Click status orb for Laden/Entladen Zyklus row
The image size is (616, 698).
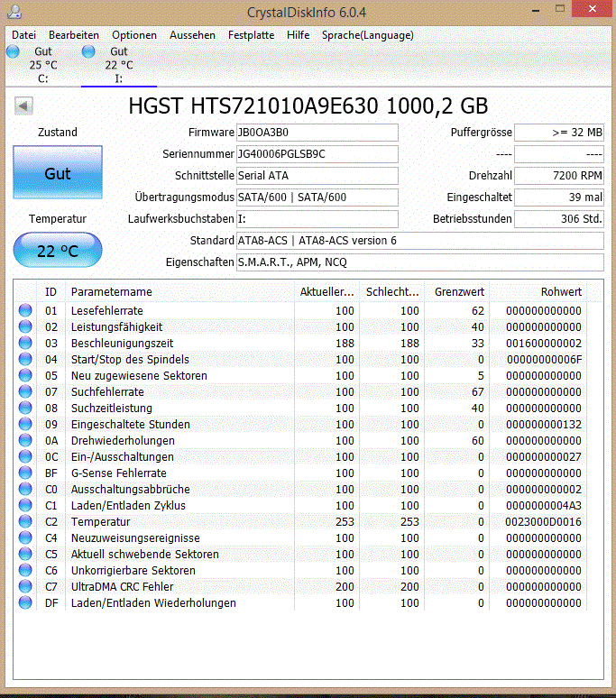tap(25, 505)
